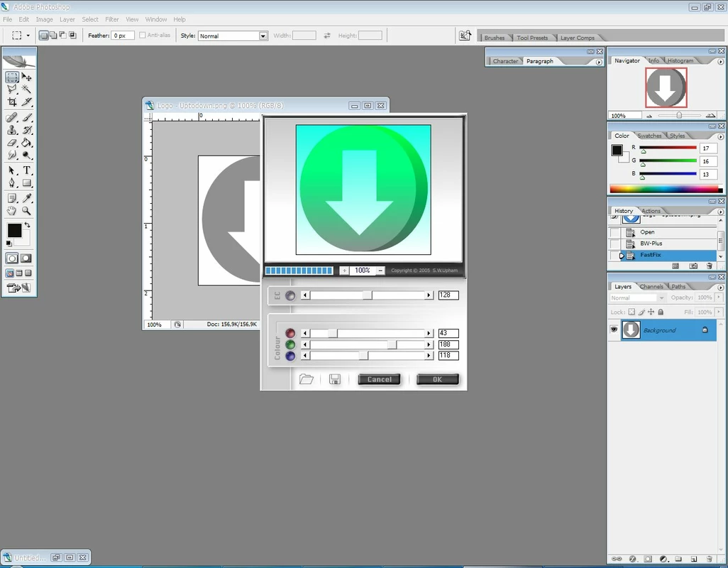Click the delete layer trash icon
The image size is (728, 568).
point(709,559)
